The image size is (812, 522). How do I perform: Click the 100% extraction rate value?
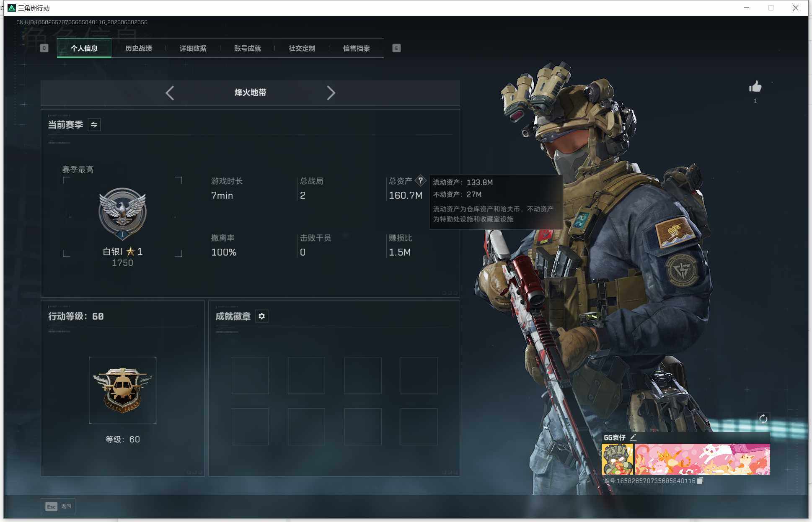coord(224,252)
